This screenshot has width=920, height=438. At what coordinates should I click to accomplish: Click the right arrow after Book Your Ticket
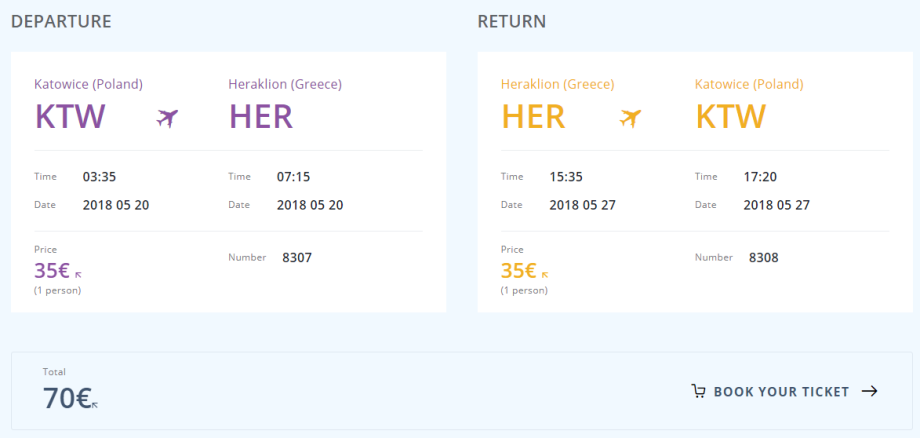(869, 391)
